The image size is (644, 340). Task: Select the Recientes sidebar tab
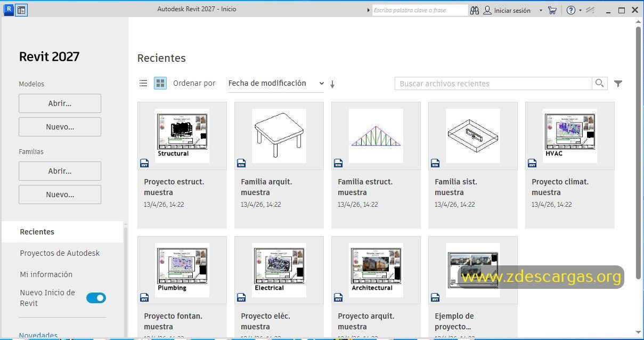(62, 232)
